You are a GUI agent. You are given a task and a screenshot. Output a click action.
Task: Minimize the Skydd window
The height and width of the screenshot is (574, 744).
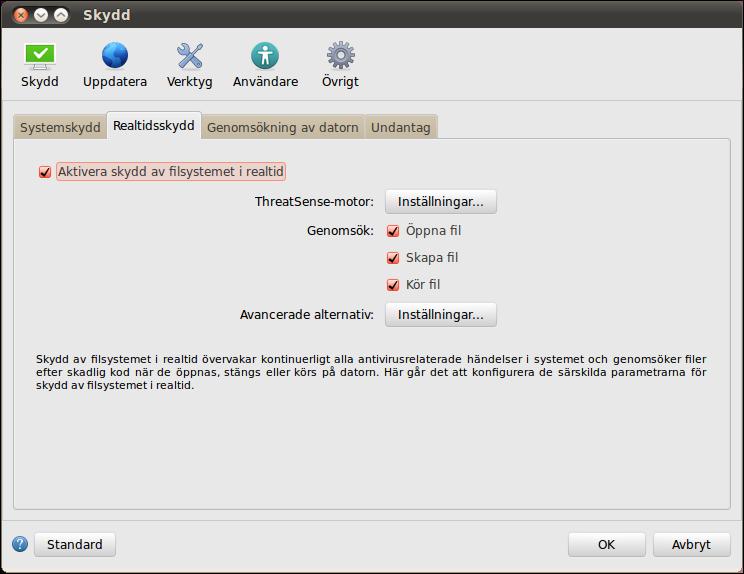[41, 15]
